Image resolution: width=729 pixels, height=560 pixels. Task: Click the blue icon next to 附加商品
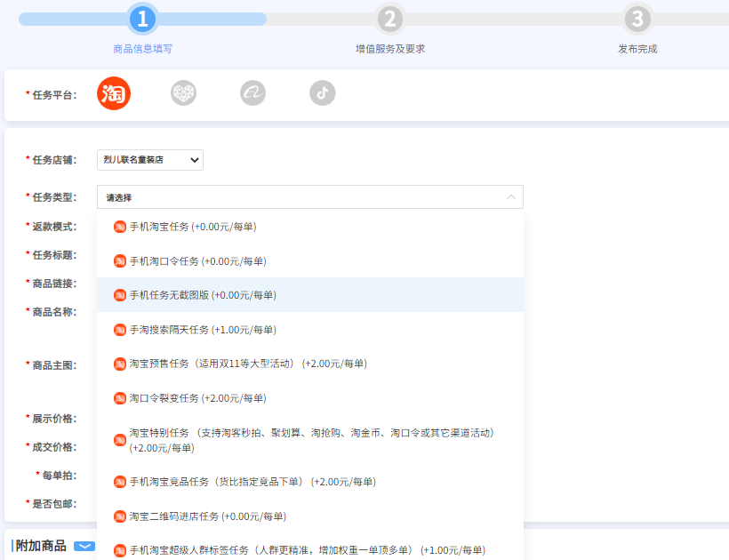point(84,548)
